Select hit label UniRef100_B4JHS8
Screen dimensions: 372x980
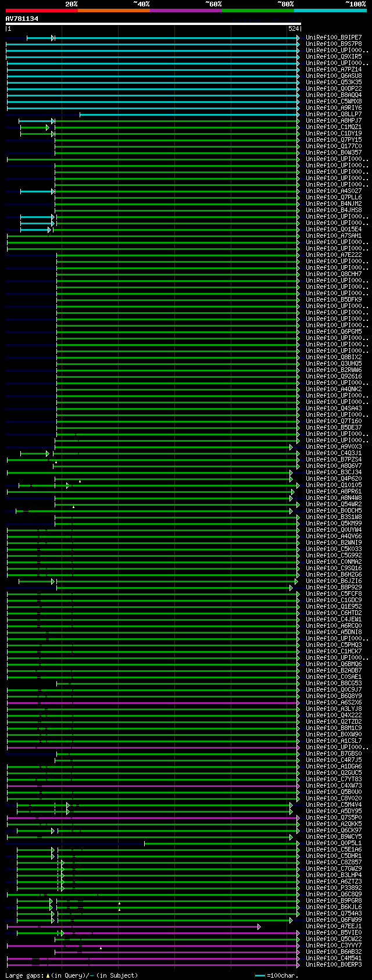334,210
